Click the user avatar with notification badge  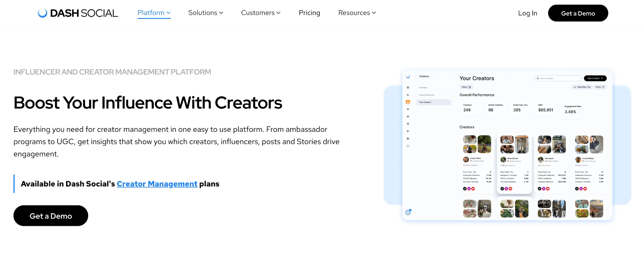[x=408, y=212]
